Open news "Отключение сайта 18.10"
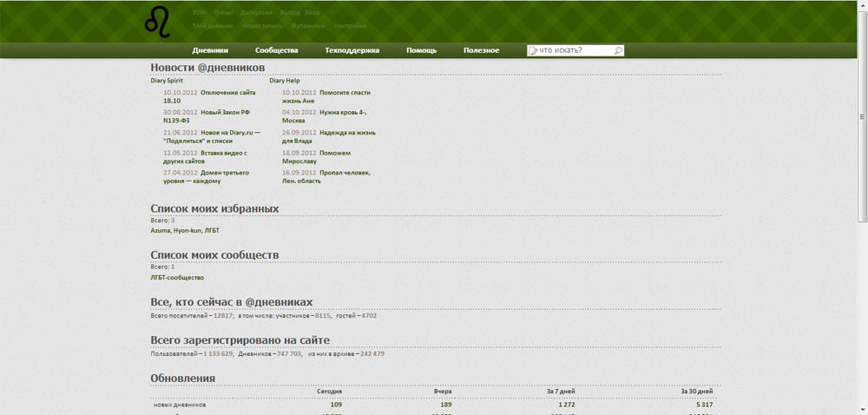Viewport: 868px width, 415px height. tap(209, 97)
